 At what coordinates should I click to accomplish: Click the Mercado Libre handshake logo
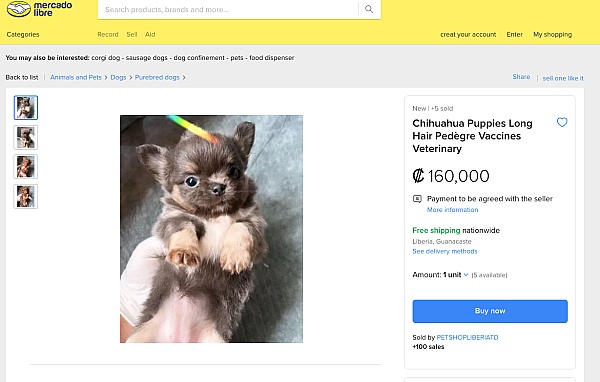(19, 9)
